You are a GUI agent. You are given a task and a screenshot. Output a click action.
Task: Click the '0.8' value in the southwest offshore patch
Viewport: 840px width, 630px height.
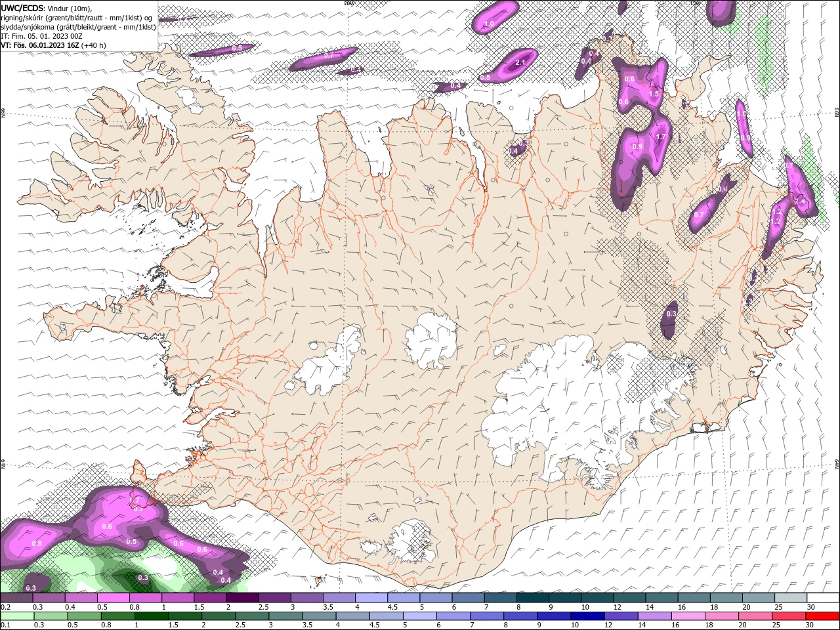37,543
